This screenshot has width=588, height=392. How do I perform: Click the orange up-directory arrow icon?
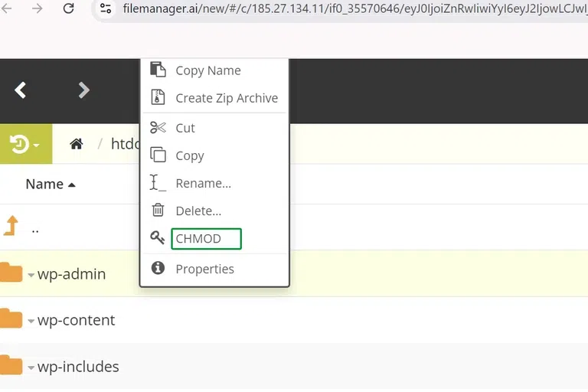(11, 225)
